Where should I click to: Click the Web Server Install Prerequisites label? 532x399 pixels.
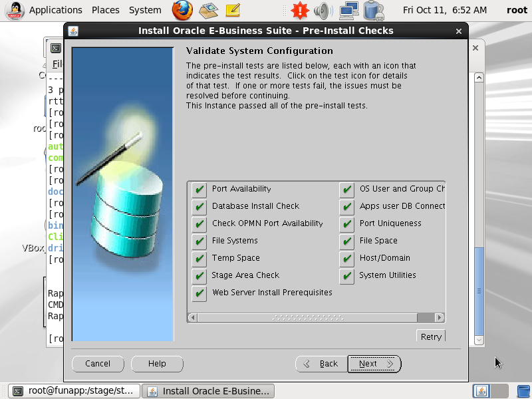272,293
